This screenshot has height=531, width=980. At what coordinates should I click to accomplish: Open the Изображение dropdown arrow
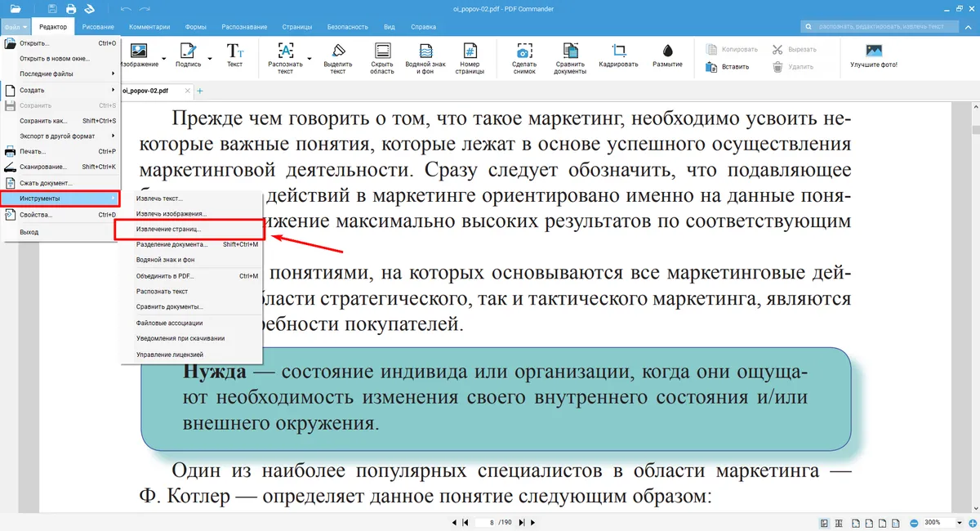163,59
